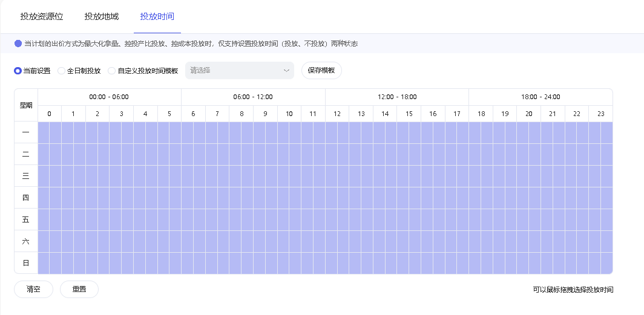Click the 二 (Tuesday) row label
The height and width of the screenshot is (315, 644).
(x=26, y=154)
